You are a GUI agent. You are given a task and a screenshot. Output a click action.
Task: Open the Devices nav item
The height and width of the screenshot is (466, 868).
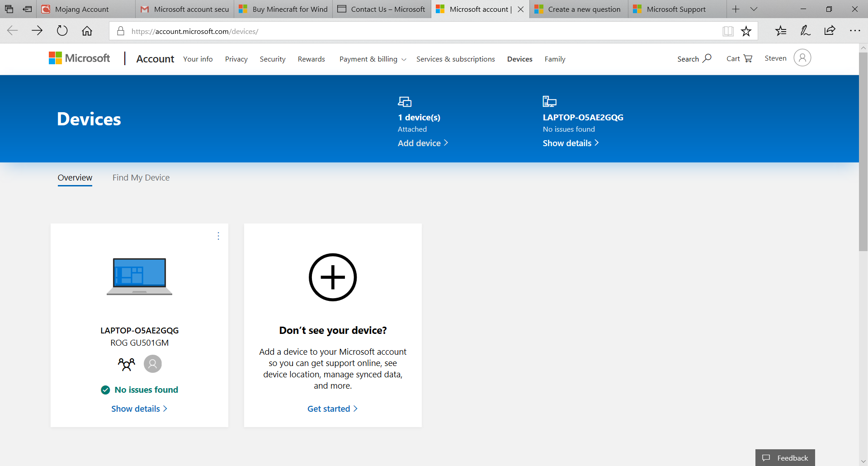(x=520, y=59)
